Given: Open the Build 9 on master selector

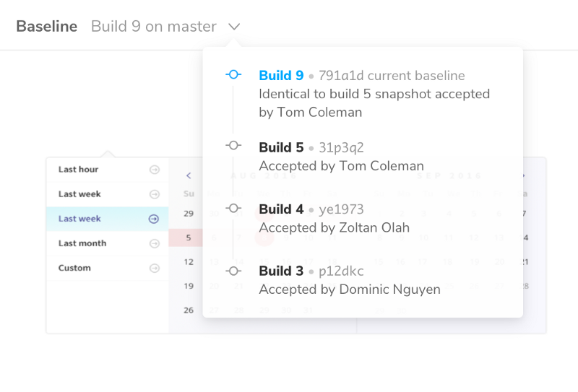Looking at the screenshot, I should click(x=153, y=27).
